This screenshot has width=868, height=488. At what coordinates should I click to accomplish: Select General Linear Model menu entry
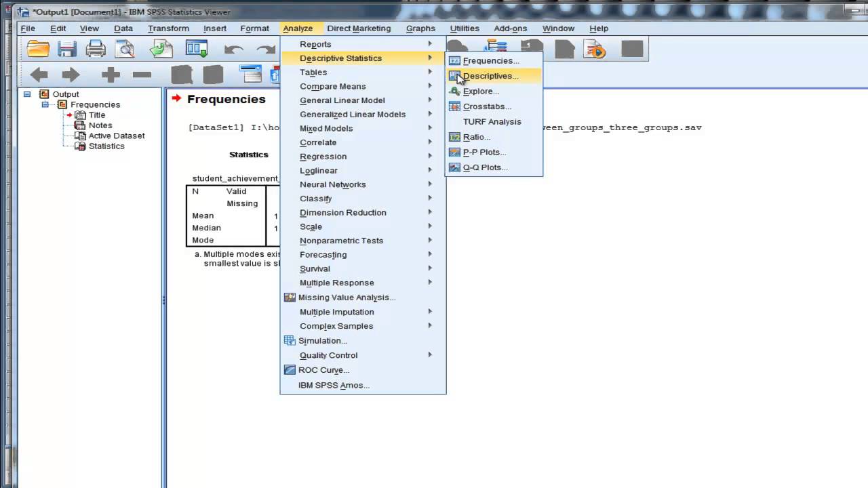(363, 100)
